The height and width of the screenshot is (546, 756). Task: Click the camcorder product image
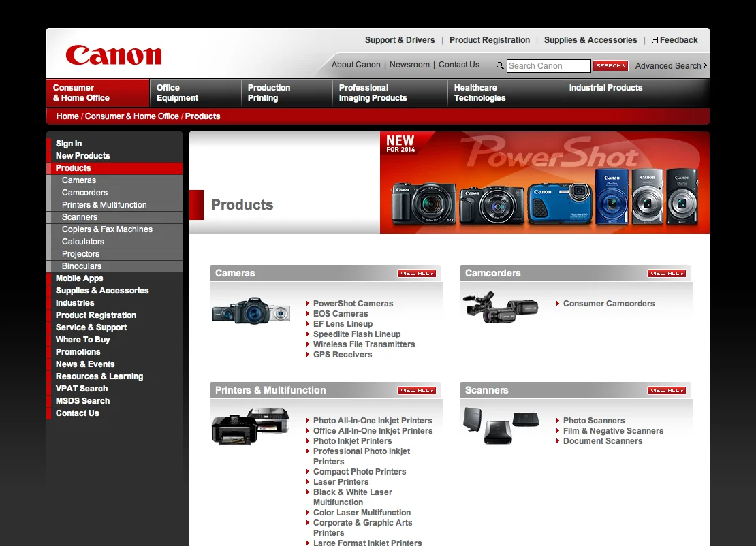pos(501,308)
